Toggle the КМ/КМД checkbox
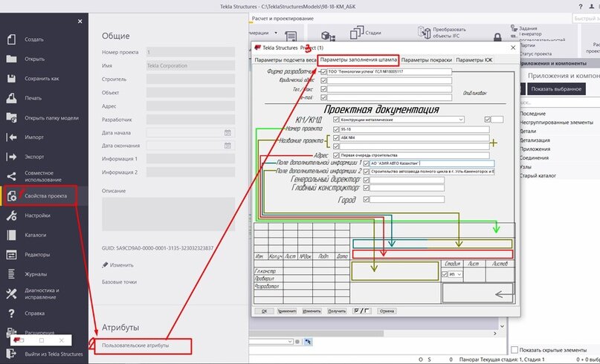 336,120
